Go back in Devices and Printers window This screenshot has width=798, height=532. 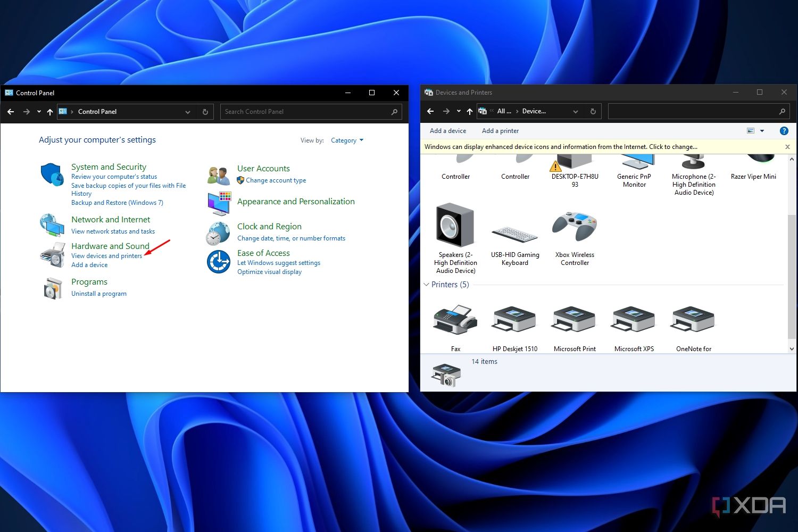(x=430, y=111)
